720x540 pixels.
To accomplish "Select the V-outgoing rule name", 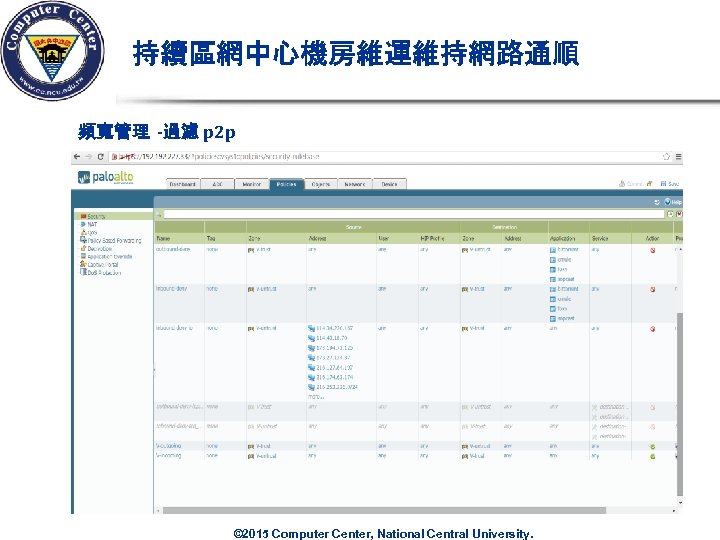I will pos(169,446).
